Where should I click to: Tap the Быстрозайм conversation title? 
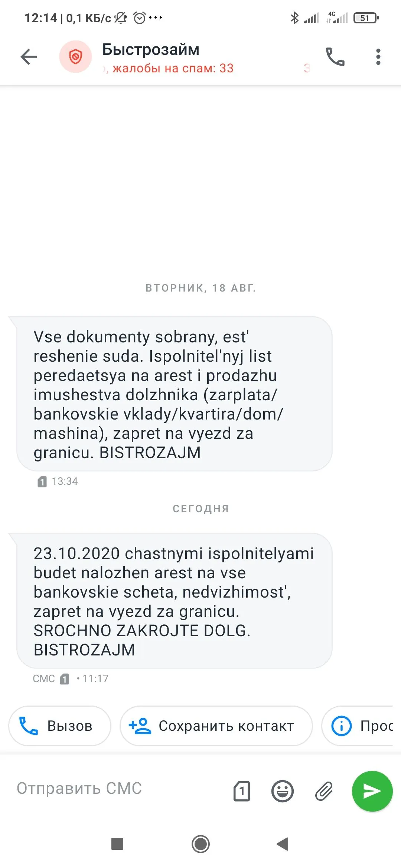[151, 49]
